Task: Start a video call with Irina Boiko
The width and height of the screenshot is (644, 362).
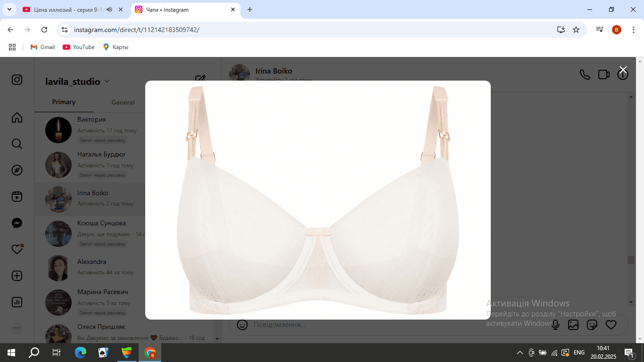Action: coord(604,74)
